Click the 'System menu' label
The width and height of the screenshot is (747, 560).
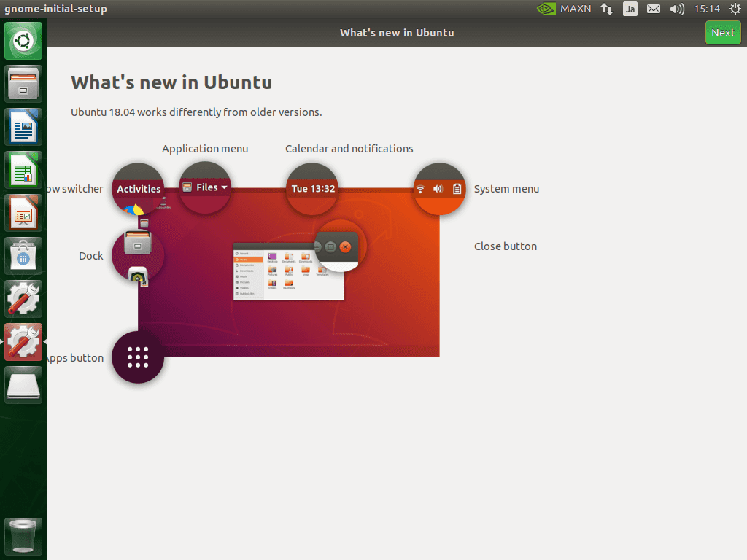pyautogui.click(x=506, y=189)
